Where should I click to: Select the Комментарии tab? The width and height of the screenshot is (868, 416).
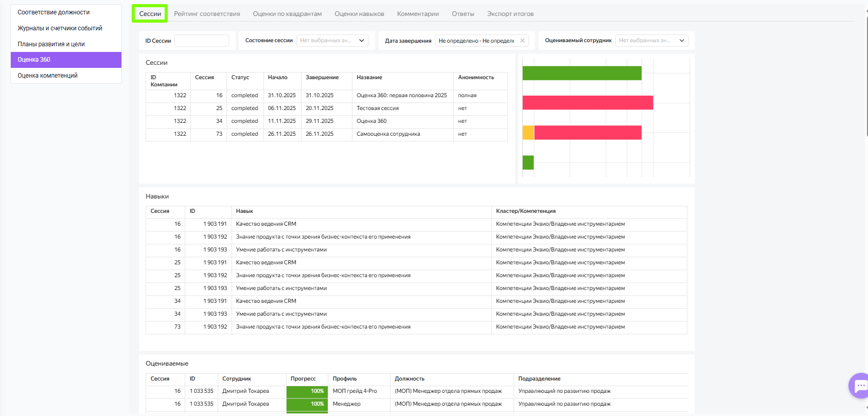418,14
